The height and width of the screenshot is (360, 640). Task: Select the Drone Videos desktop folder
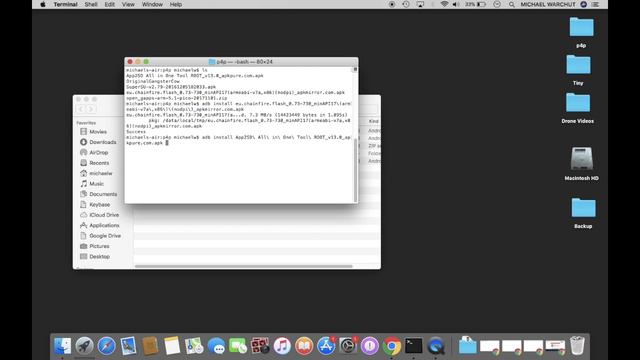pos(578,102)
